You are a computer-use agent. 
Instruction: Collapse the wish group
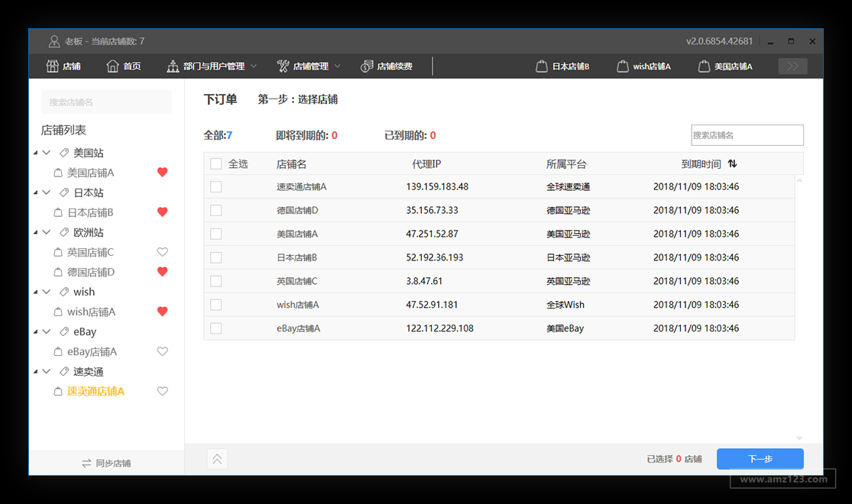coord(46,292)
